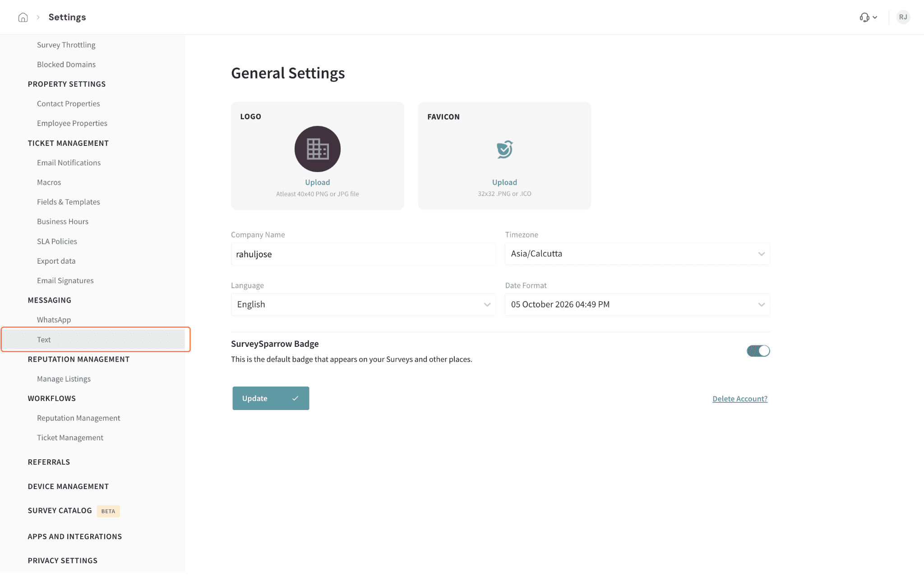924x578 pixels.
Task: Expand the Device Management section
Action: coord(68,486)
